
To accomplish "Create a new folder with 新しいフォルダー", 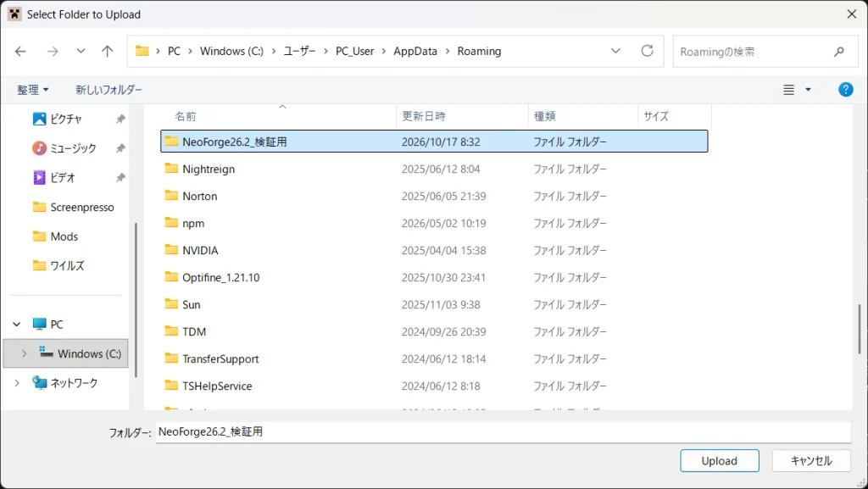I will tap(109, 90).
